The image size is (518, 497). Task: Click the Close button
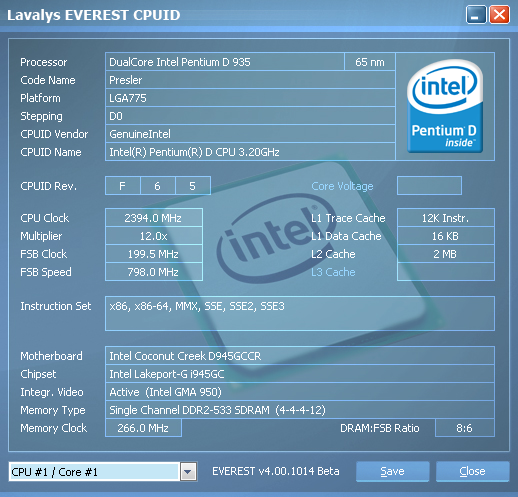click(472, 471)
